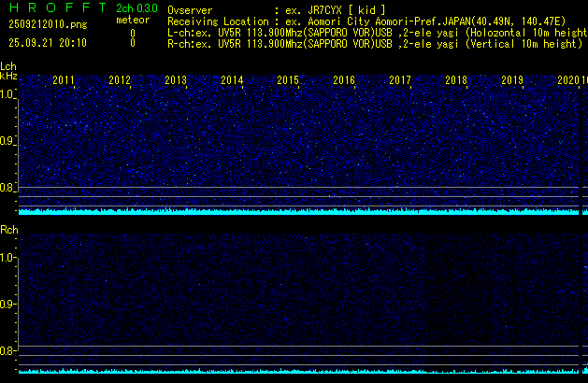Select the R-ch antenna description line
The image size is (588, 383).
point(374,43)
